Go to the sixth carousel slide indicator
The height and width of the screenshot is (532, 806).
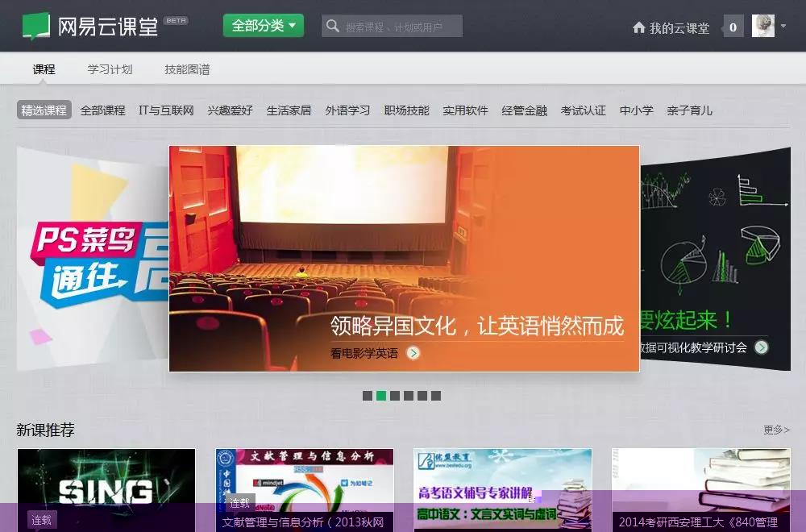(436, 395)
